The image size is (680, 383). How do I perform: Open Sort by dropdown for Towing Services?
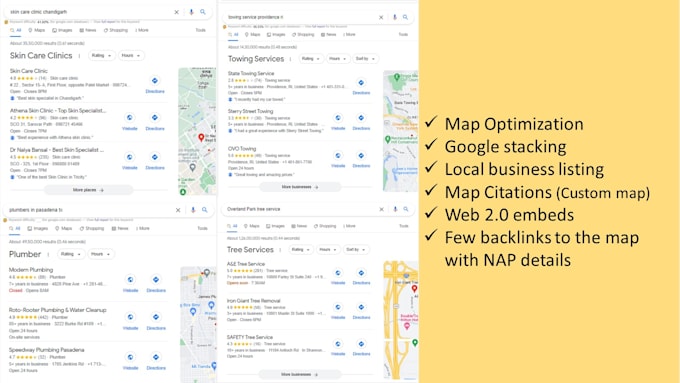pos(365,59)
